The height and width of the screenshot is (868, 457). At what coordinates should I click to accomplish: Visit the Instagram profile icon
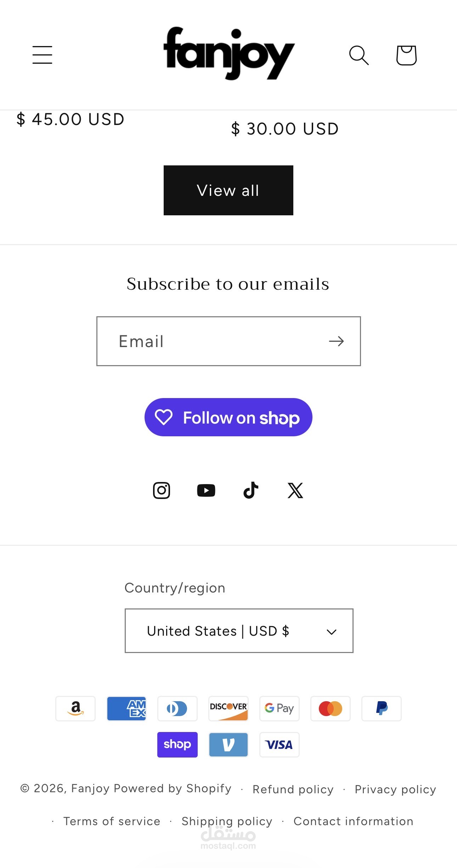click(162, 490)
